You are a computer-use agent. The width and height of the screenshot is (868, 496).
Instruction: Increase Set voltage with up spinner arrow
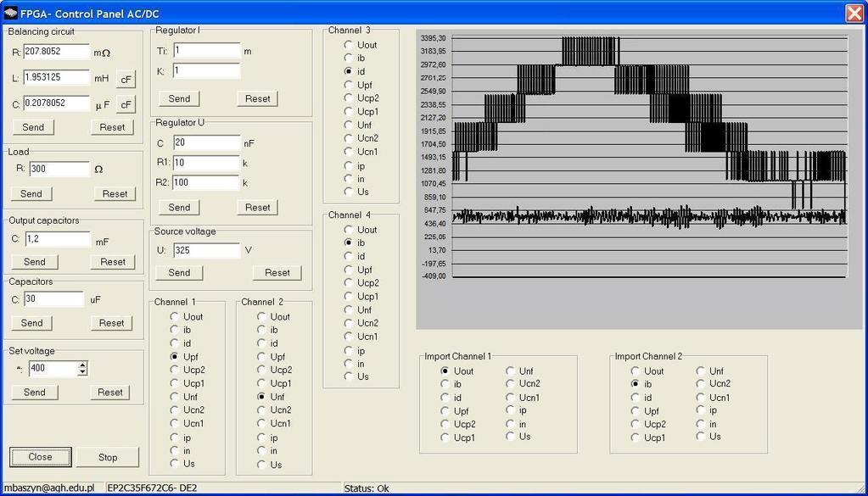click(x=82, y=365)
